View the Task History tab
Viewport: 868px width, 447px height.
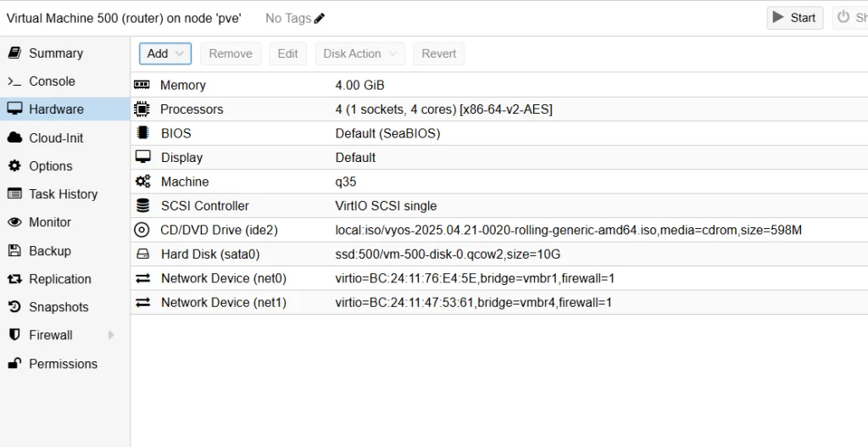coord(63,194)
